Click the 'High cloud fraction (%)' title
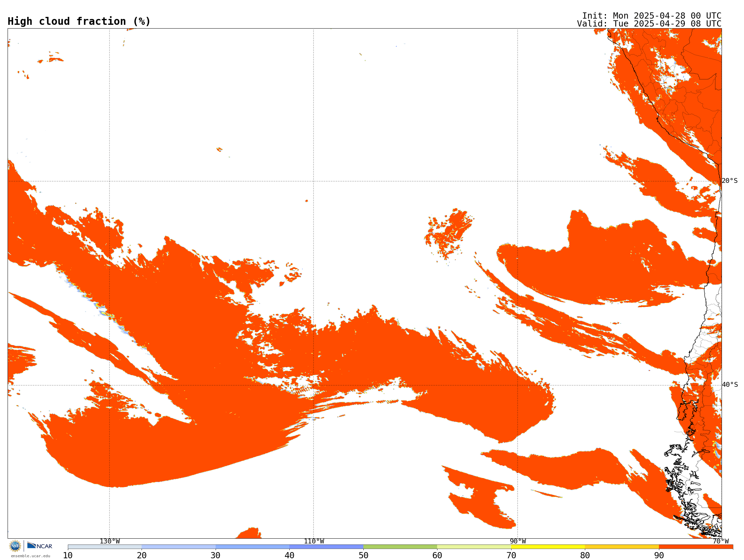Image resolution: width=744 pixels, height=560 pixels. (x=79, y=21)
